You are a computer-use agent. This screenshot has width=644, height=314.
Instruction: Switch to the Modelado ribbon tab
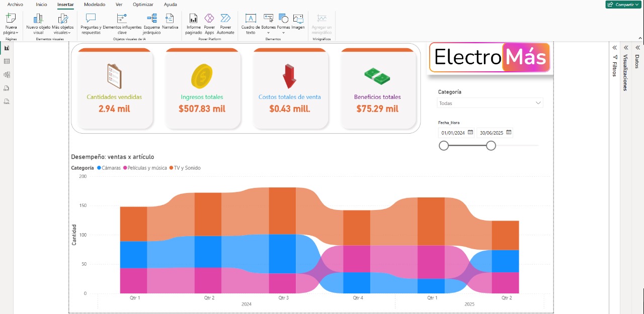pyautogui.click(x=95, y=5)
